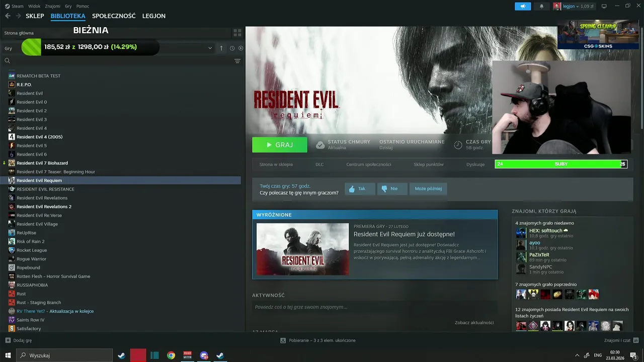The image size is (644, 362).
Task: Open Dyskusje link
Action: click(475, 164)
